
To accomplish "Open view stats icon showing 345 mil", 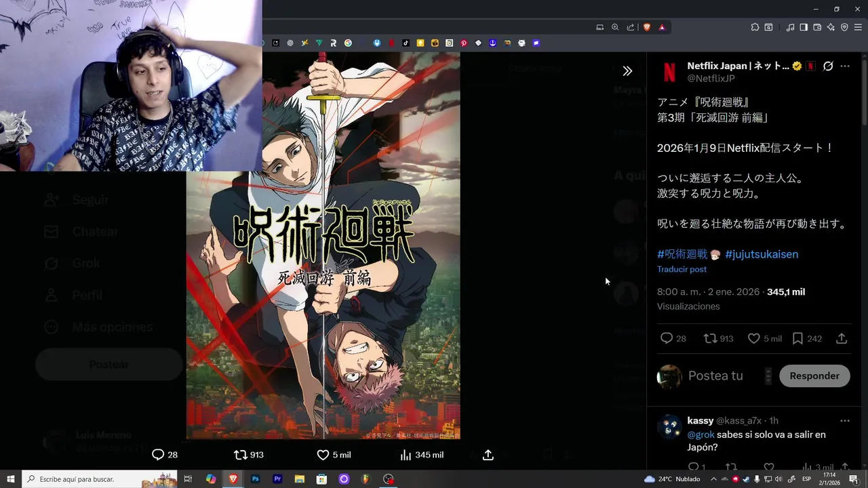I will click(x=406, y=455).
